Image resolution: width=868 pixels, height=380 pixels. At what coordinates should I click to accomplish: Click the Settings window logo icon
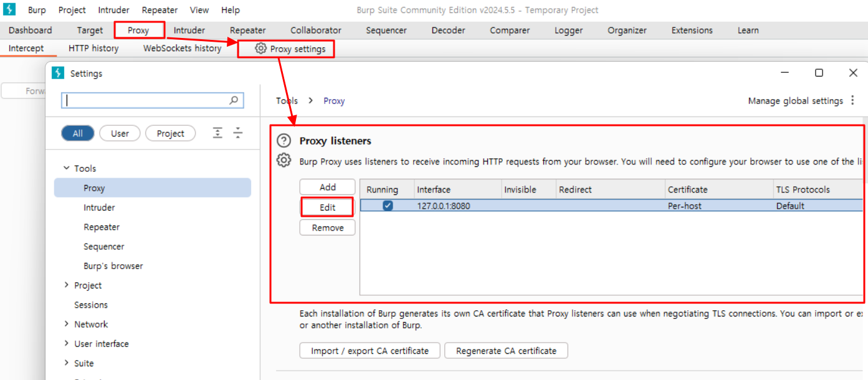58,73
